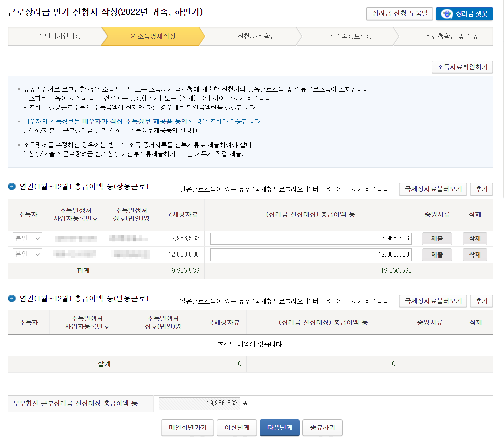The width and height of the screenshot is (504, 446).
Task: Click 추가 to add a 일용근로 income row
Action: [x=481, y=301]
